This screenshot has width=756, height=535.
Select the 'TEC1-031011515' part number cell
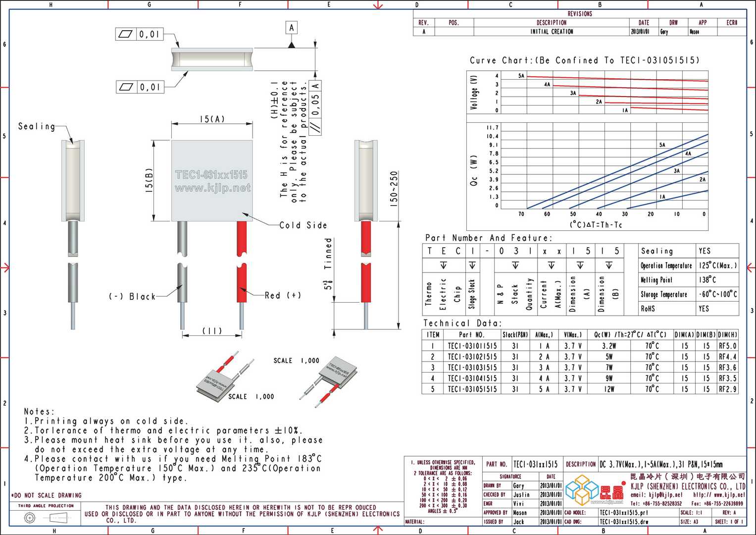pyautogui.click(x=472, y=346)
